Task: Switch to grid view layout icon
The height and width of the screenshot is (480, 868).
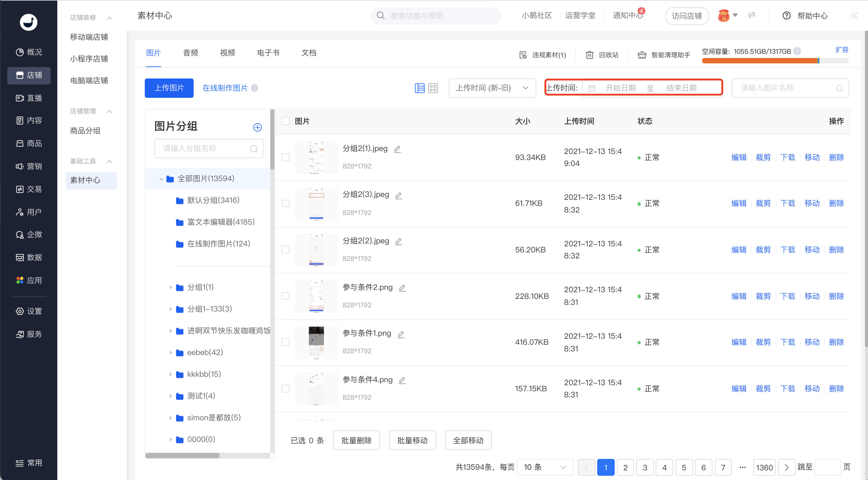Action: pyautogui.click(x=433, y=88)
